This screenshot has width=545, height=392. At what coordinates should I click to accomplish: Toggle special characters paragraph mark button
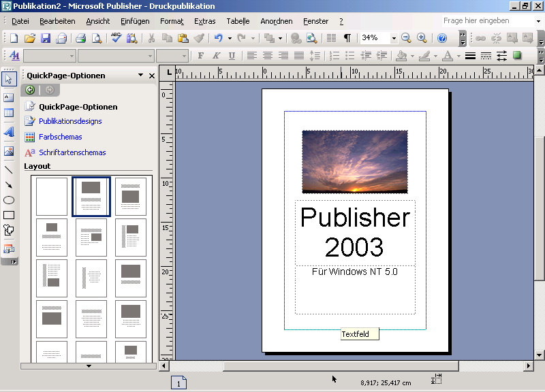point(347,38)
